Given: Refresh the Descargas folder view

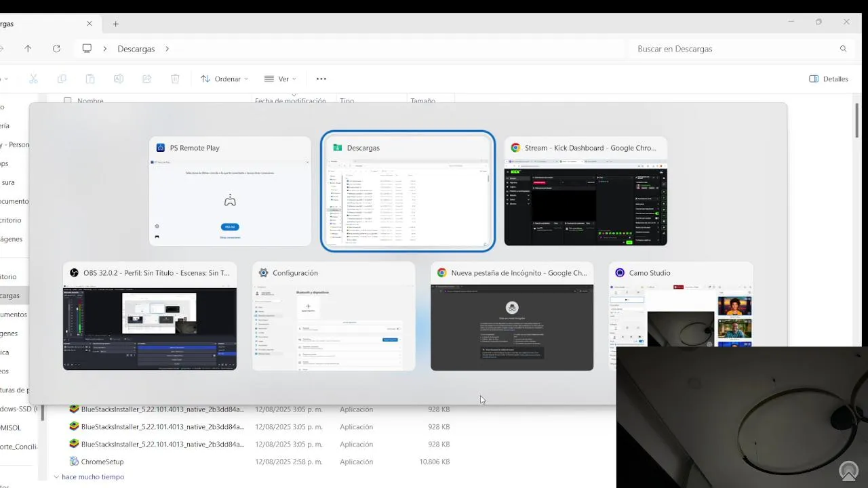Looking at the screenshot, I should (x=56, y=49).
